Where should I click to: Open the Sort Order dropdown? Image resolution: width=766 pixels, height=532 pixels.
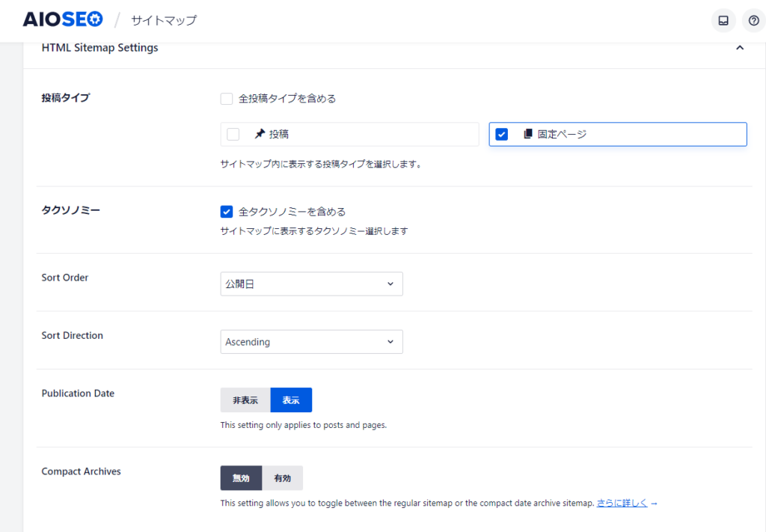[x=311, y=284]
